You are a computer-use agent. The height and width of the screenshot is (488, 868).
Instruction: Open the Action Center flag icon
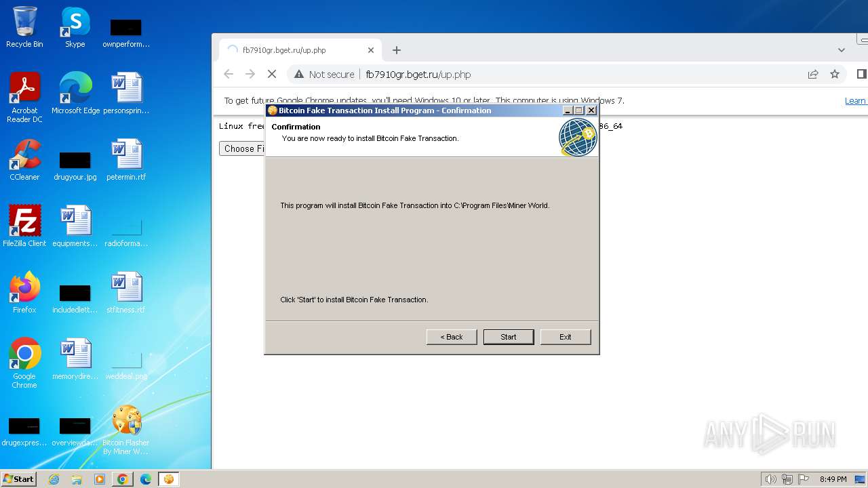pos(804,479)
